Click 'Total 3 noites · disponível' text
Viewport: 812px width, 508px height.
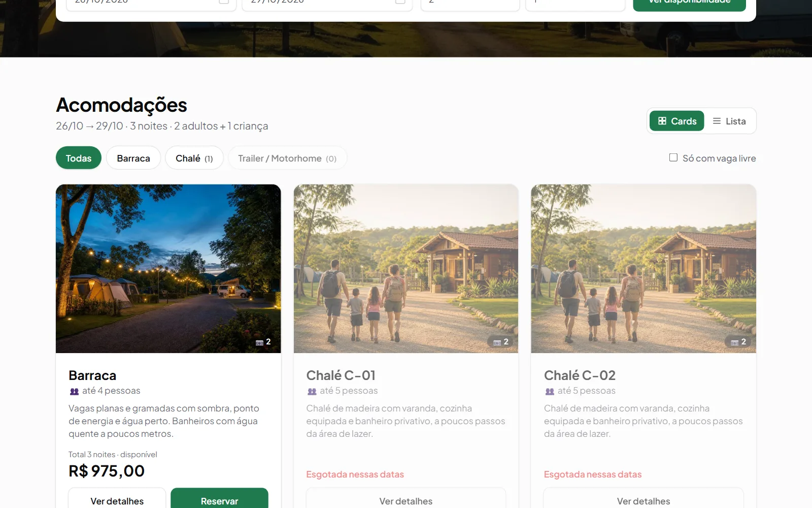(113, 455)
